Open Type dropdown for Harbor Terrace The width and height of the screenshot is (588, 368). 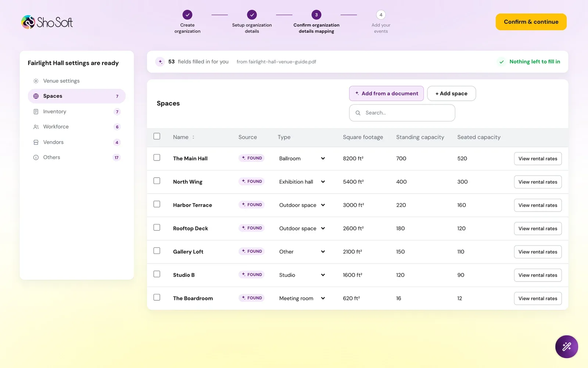click(x=302, y=205)
